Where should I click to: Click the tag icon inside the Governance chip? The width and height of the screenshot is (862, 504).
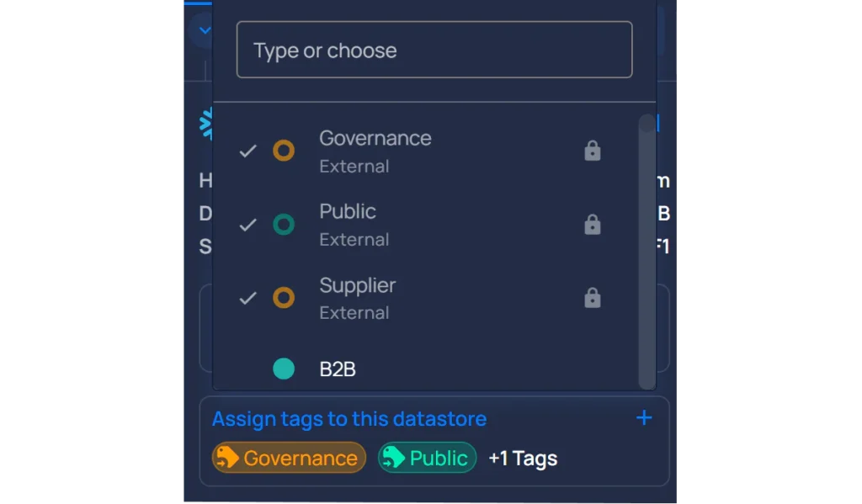tap(226, 457)
